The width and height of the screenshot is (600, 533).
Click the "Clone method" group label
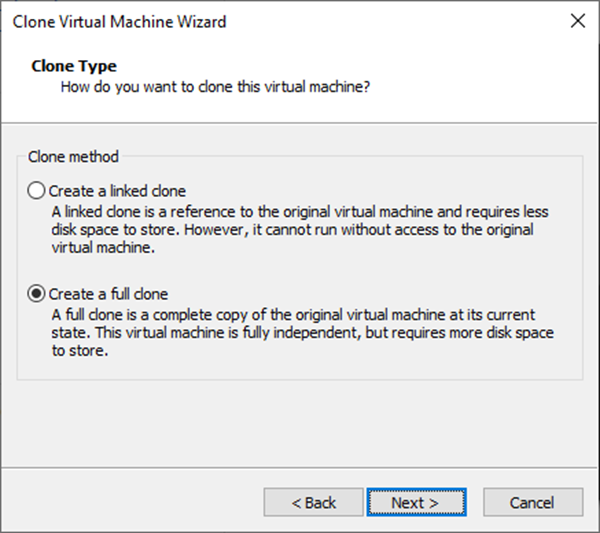[73, 157]
